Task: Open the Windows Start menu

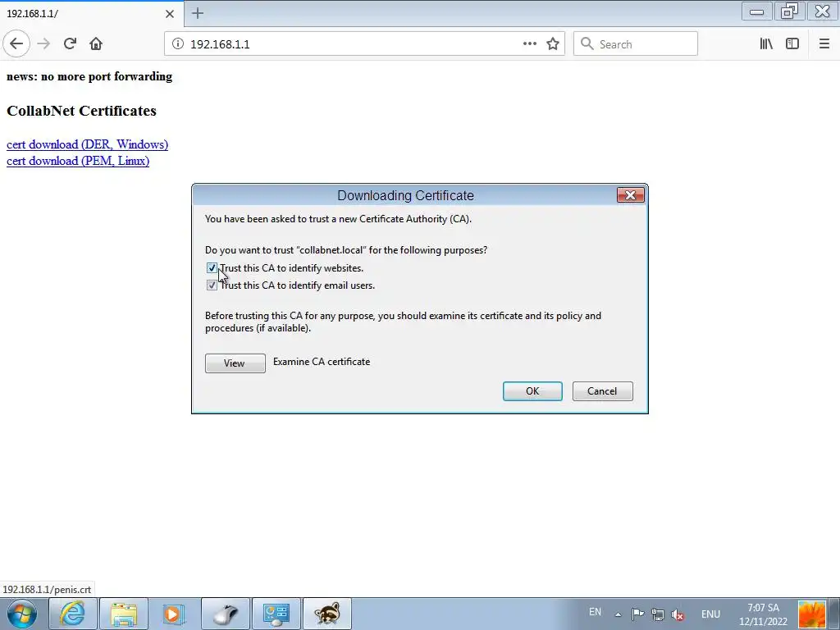Action: 22,614
